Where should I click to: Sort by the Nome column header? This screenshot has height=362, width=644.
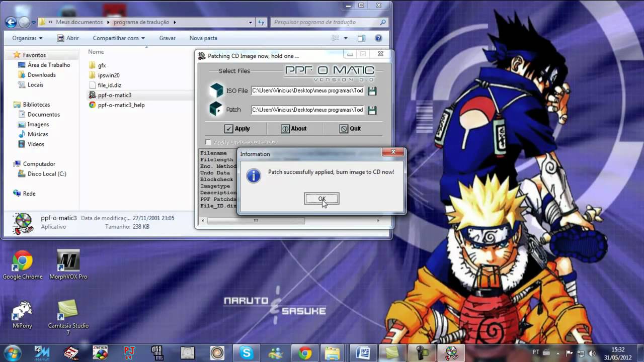tap(96, 52)
